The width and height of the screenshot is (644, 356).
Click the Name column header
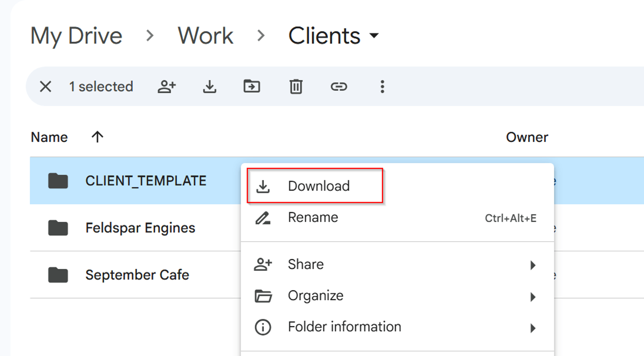(x=49, y=137)
